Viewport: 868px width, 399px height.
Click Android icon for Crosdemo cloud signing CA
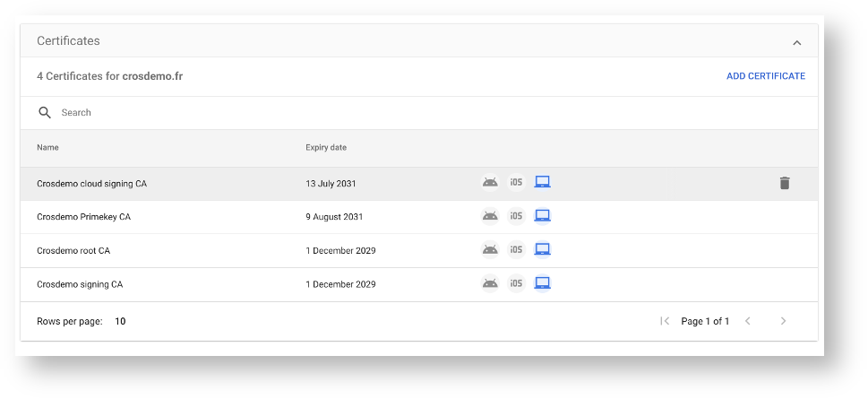click(x=490, y=183)
